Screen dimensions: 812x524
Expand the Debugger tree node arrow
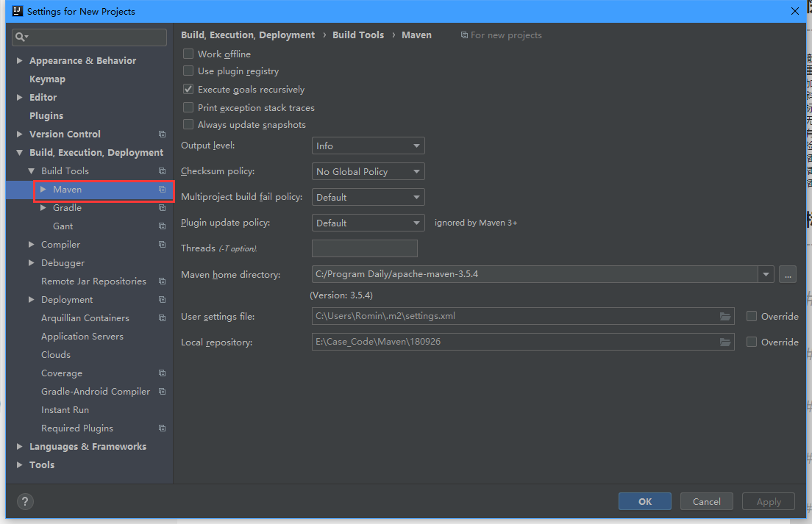(32, 263)
